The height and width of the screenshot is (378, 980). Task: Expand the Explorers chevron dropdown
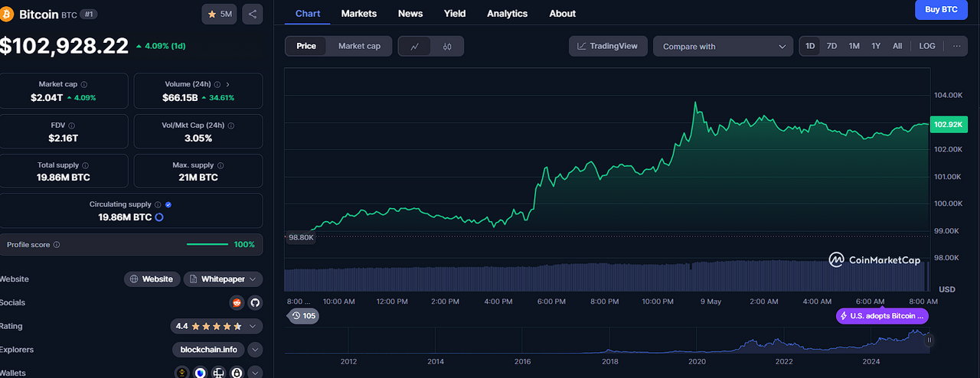[x=256, y=350]
